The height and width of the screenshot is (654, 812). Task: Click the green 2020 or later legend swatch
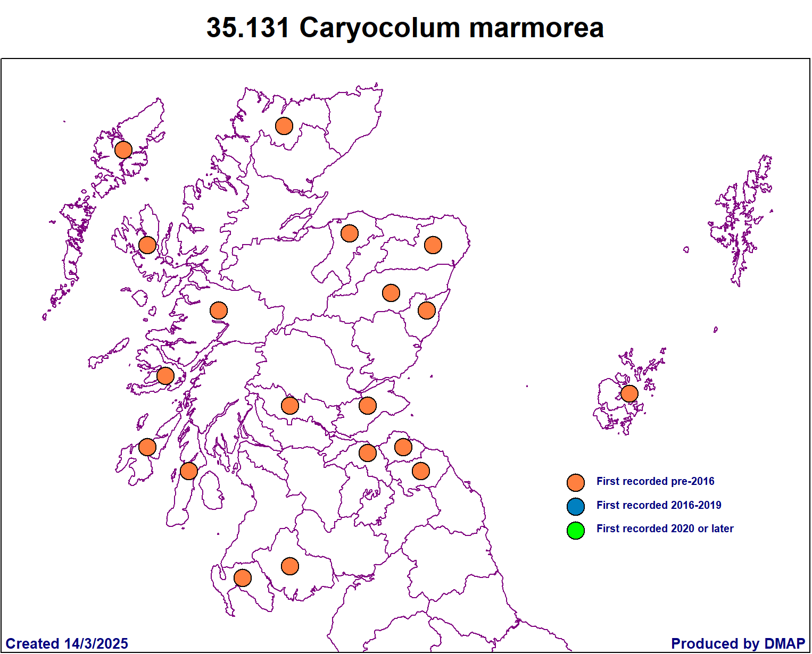coord(576,530)
